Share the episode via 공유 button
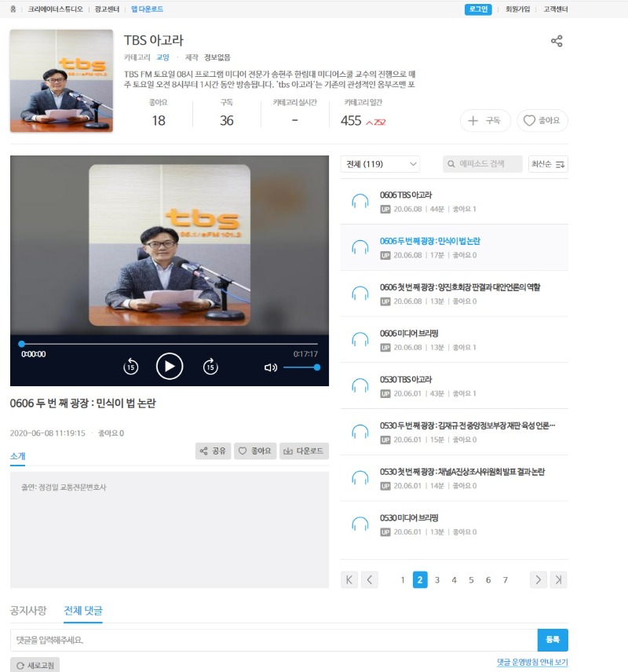The width and height of the screenshot is (628, 672). [213, 451]
